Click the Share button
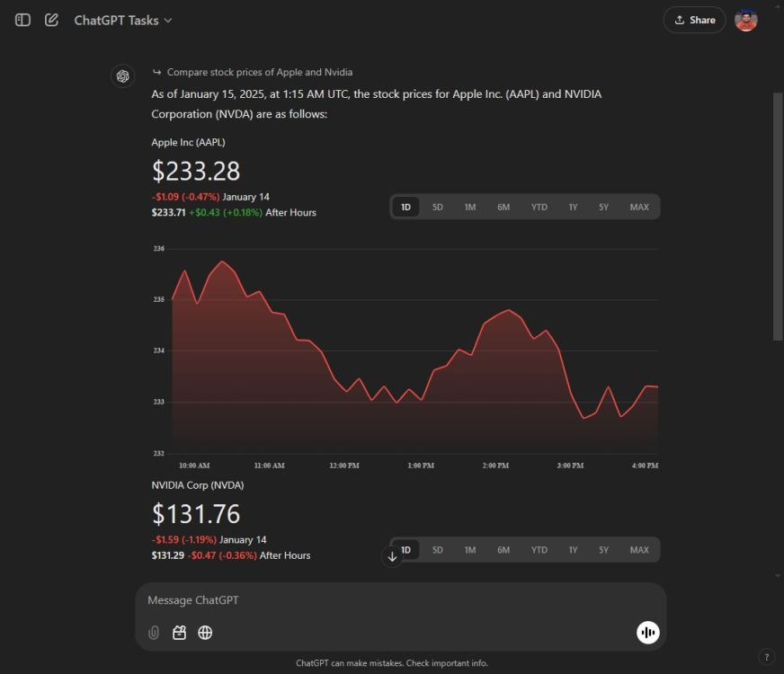The height and width of the screenshot is (674, 784). coord(694,20)
